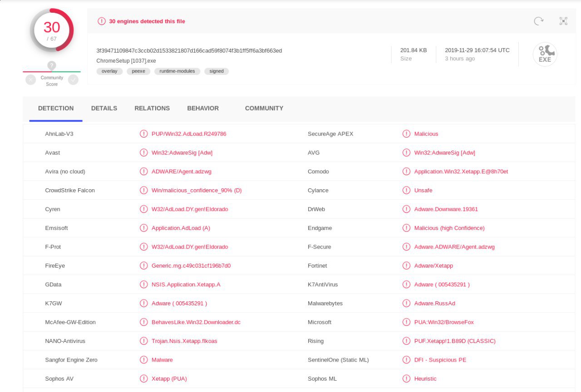Click Win/malicious_confidence_90% (D) result
The image size is (581, 392).
pyautogui.click(x=197, y=191)
